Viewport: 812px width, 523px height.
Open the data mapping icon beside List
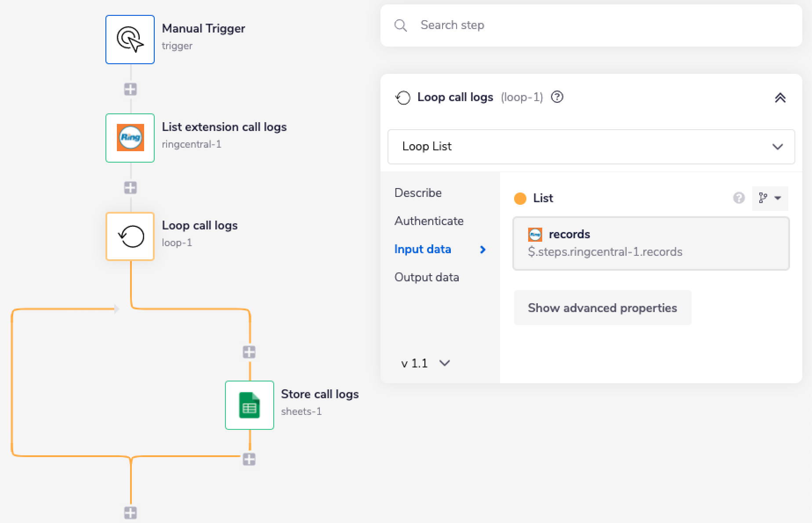tap(770, 198)
